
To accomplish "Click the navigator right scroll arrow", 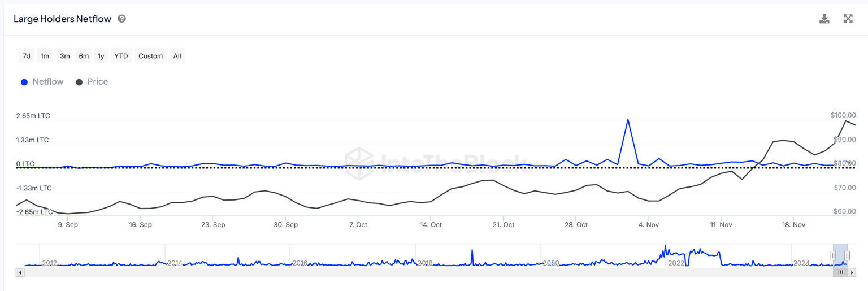I will click(x=852, y=272).
